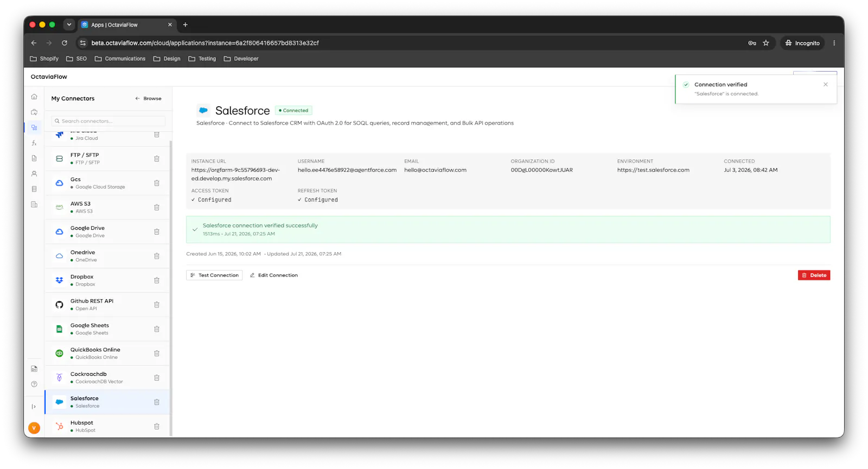This screenshot has height=469, width=868.
Task: Click email hello@octaviaflow.com
Action: pyautogui.click(x=435, y=170)
